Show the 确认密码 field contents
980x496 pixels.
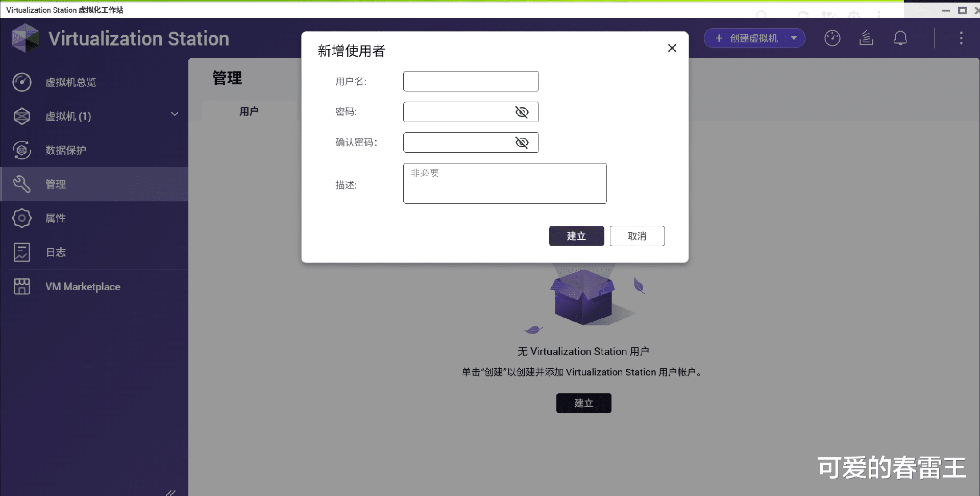522,143
